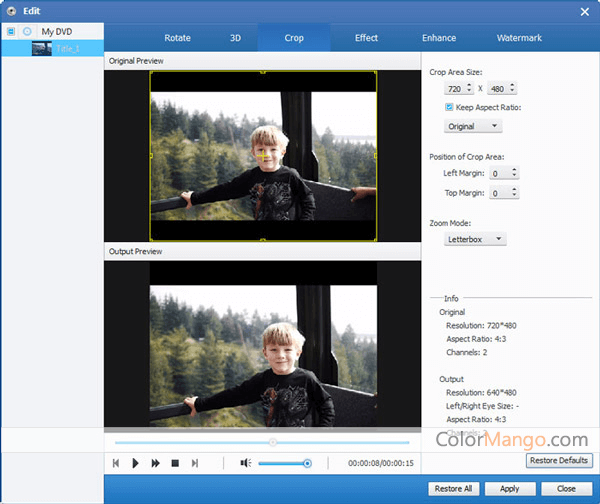Click the Play button
Screen dimensions: 600x504
click(x=136, y=463)
